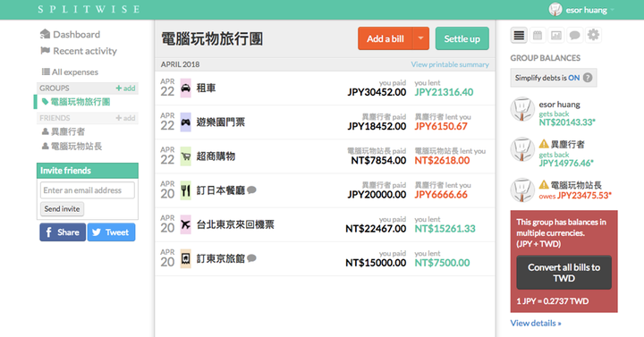Click the help question mark beside Simplify debts
This screenshot has width=644, height=337.
click(x=588, y=78)
